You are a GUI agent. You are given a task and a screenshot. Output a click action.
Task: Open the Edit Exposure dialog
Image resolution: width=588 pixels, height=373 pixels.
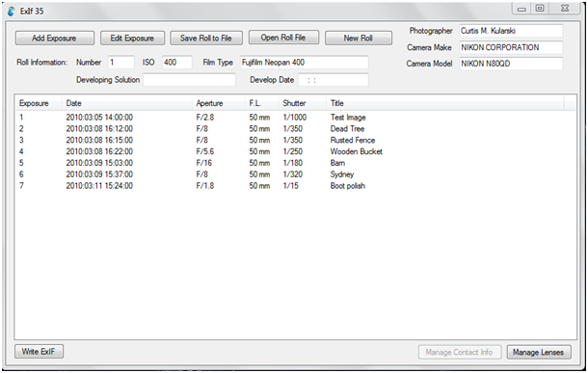tap(132, 39)
